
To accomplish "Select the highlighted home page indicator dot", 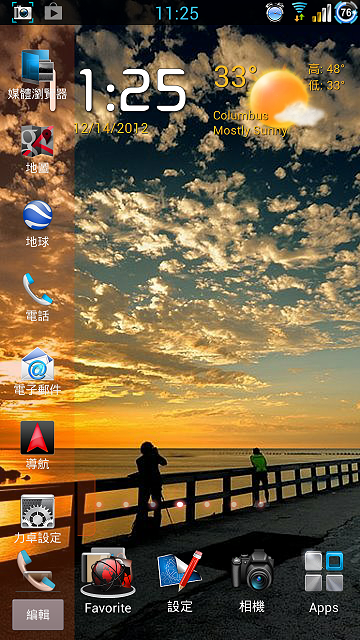I will (x=180, y=504).
